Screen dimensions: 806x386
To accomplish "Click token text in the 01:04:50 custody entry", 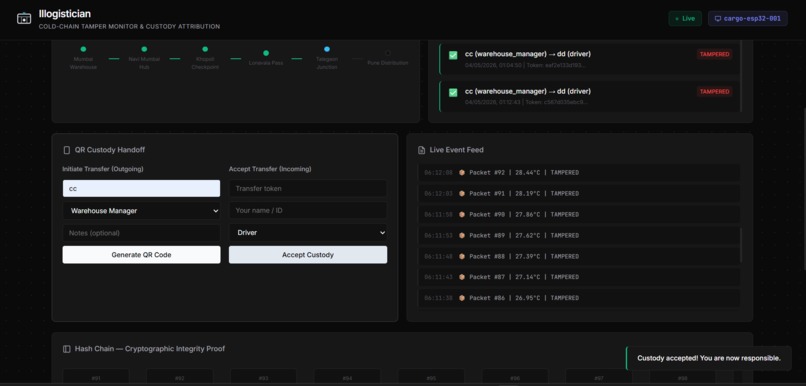I will pos(556,65).
